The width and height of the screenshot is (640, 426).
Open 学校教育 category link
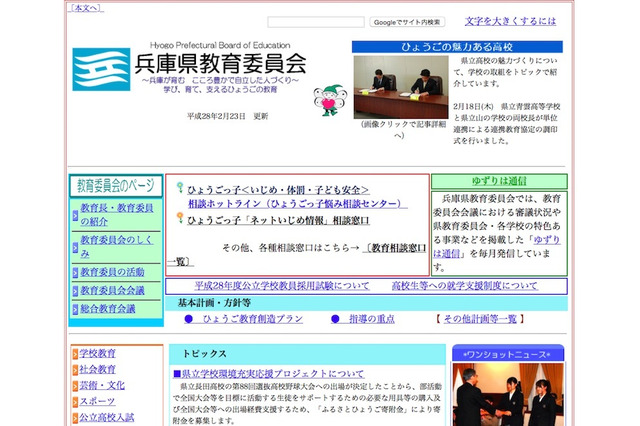pyautogui.click(x=98, y=353)
